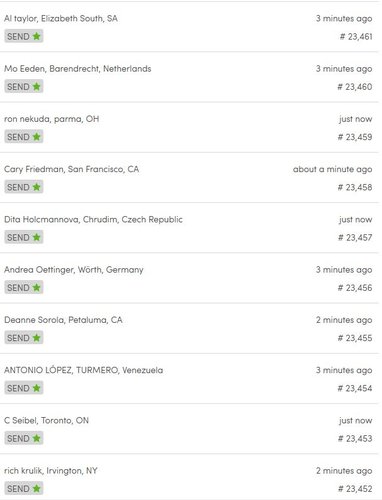Click green star icon beside Al taylor SEND
382x500 pixels.
[x=36, y=36]
